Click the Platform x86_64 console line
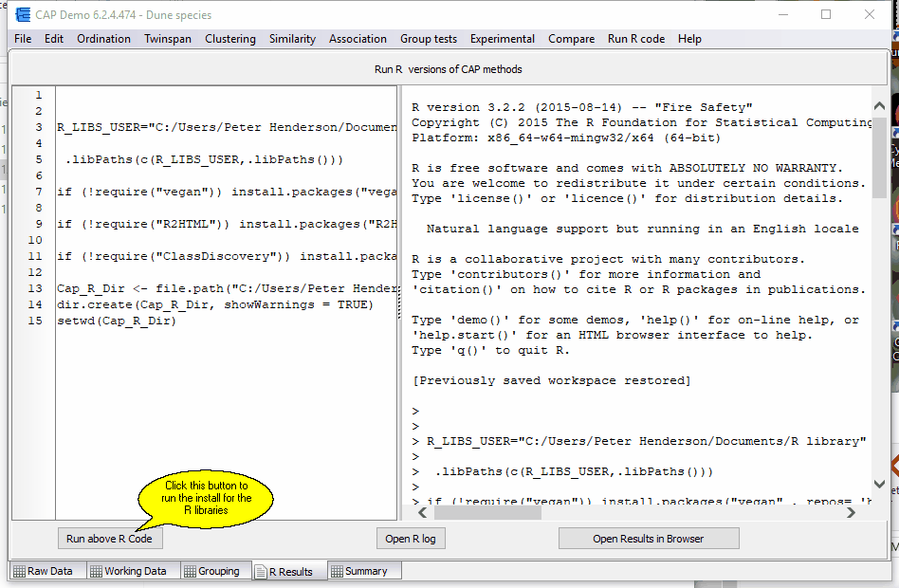The image size is (899, 588). click(x=566, y=138)
